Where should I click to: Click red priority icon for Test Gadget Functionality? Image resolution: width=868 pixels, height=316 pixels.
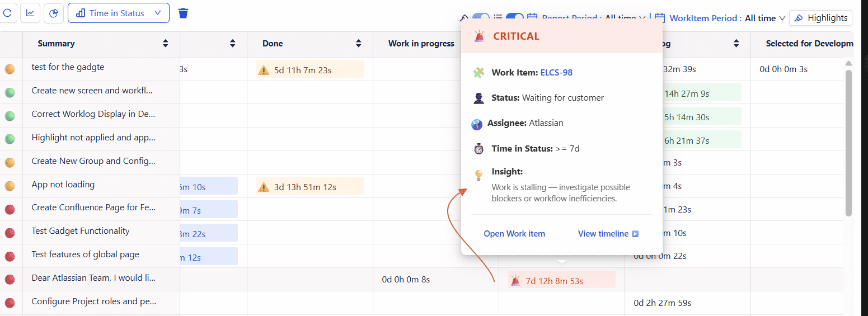pyautogui.click(x=10, y=233)
